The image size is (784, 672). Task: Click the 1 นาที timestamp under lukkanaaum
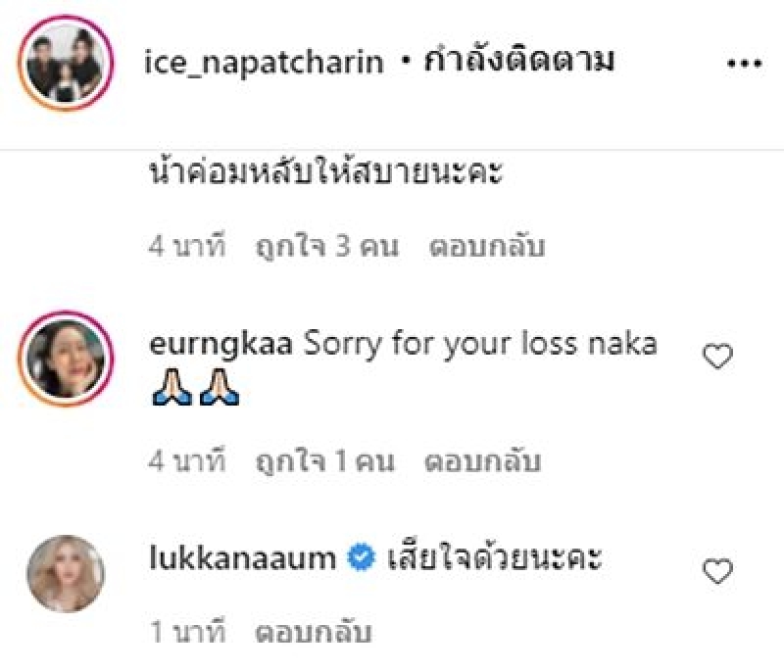(x=188, y=632)
